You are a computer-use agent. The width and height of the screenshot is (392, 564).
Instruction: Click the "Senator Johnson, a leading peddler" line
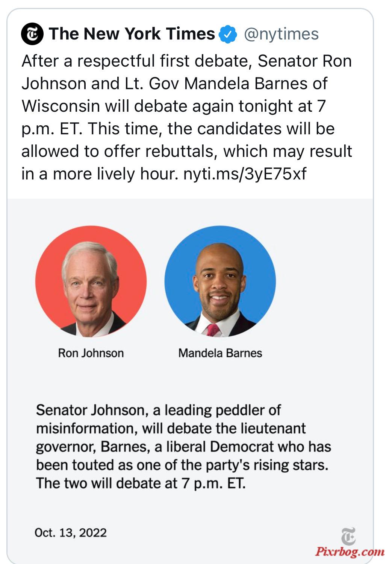tap(158, 410)
